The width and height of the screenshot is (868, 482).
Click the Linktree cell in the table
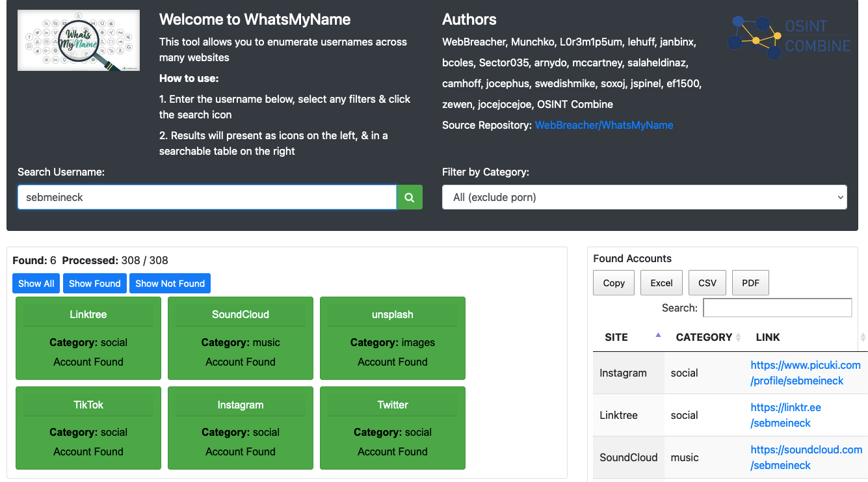[x=629, y=415]
